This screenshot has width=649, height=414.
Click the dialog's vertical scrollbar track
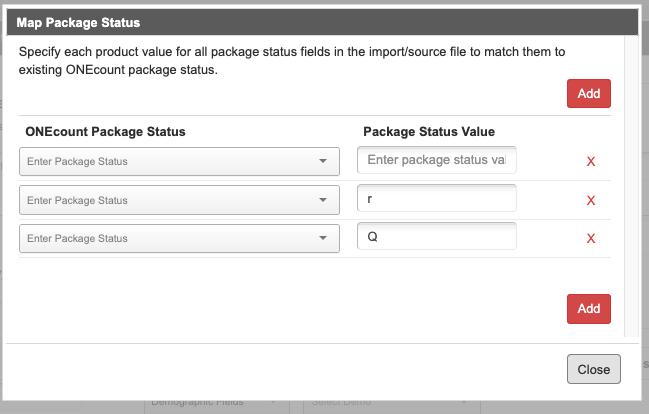(631, 186)
